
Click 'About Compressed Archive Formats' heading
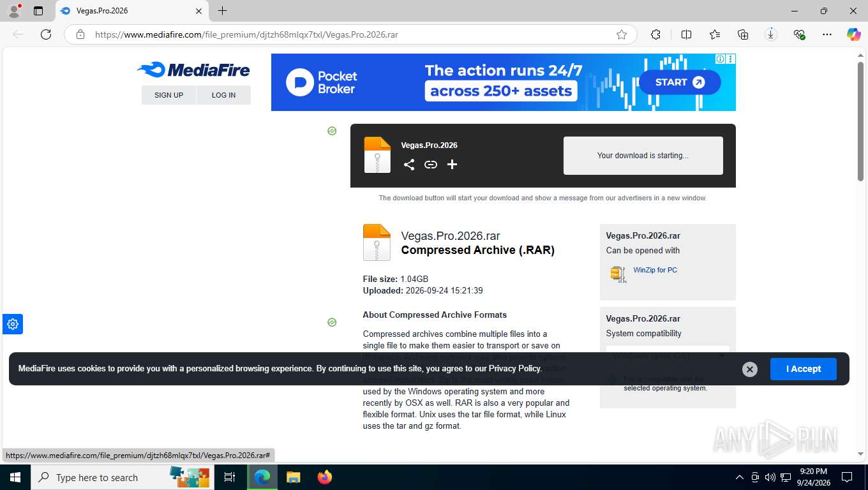[435, 315]
